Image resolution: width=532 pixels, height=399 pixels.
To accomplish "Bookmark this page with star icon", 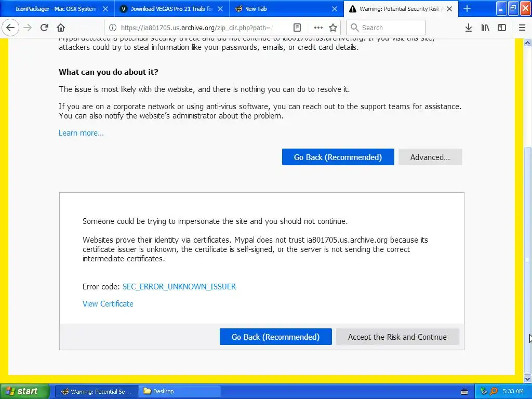I will click(333, 28).
